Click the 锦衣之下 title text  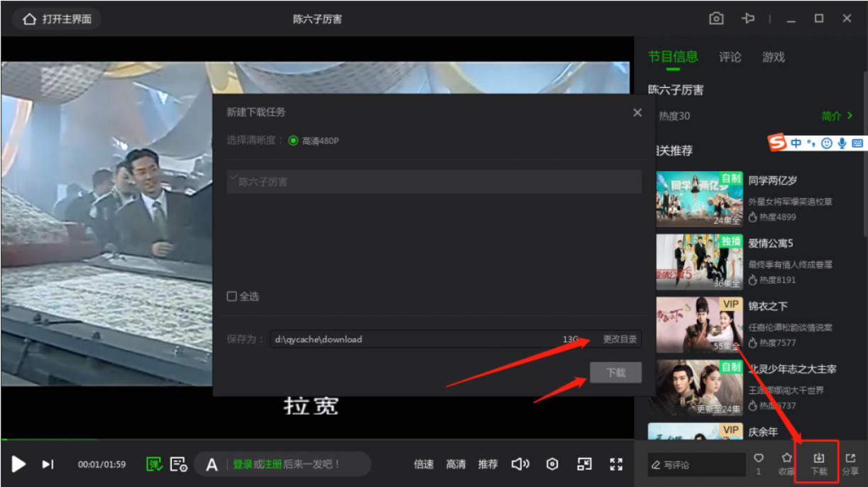point(768,306)
